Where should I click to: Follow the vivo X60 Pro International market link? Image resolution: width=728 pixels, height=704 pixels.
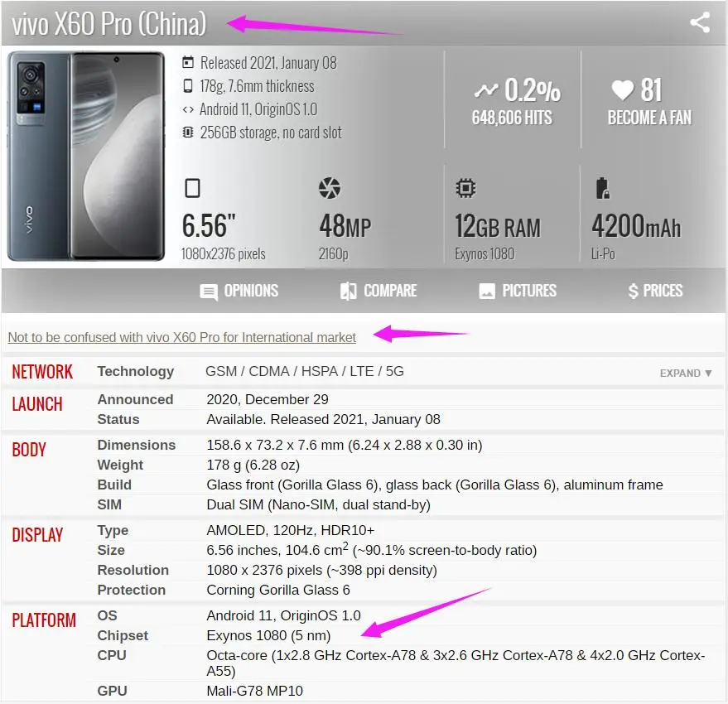182,337
